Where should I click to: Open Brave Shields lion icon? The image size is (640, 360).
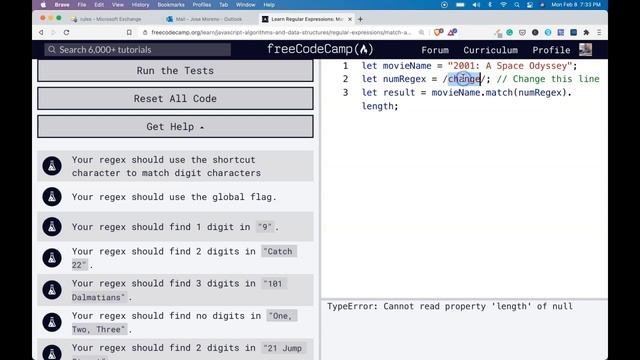[x=438, y=32]
